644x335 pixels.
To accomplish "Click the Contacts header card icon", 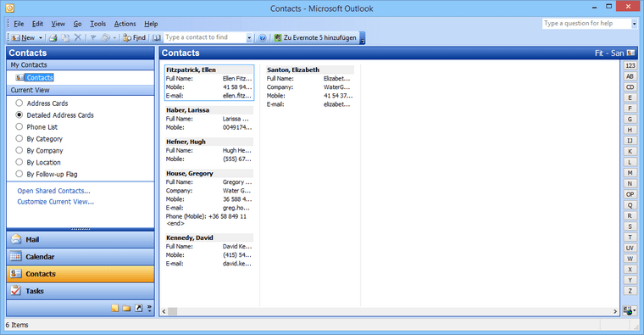I will (630, 53).
